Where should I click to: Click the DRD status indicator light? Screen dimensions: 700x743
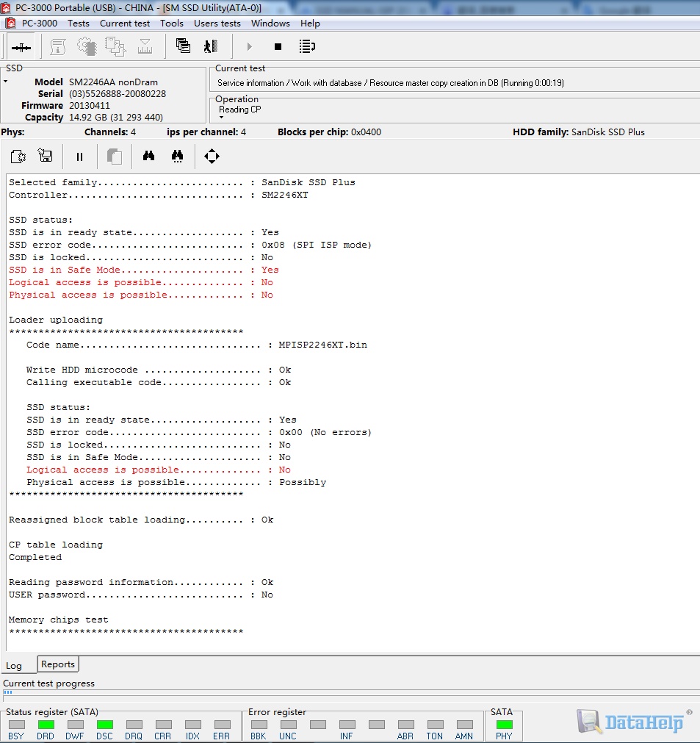pos(46,725)
